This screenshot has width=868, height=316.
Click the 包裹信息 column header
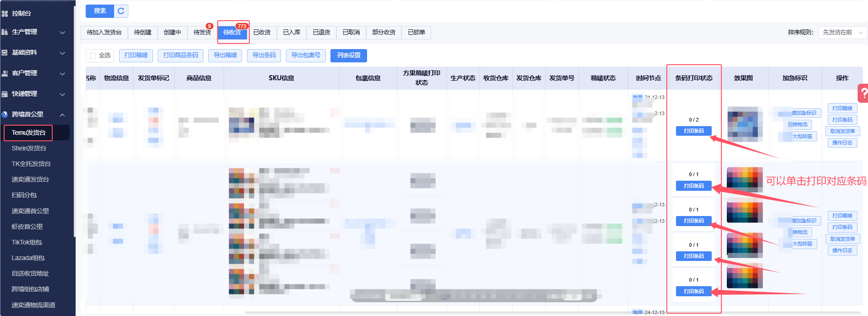[x=368, y=78]
